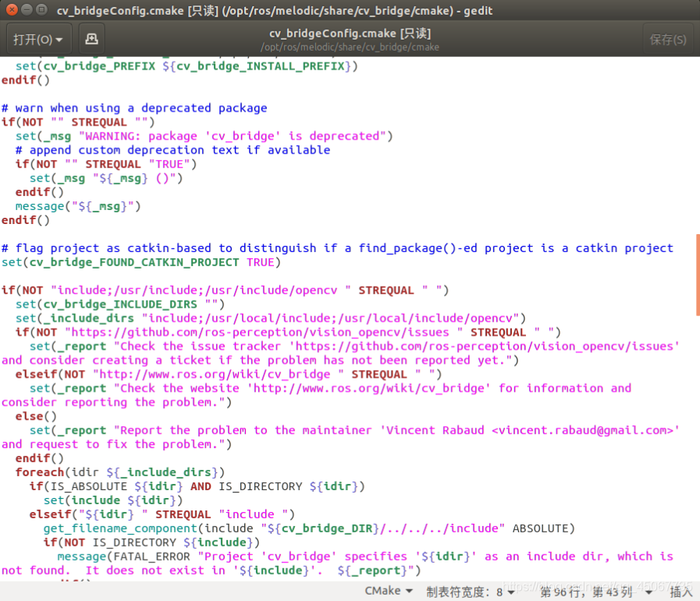This screenshot has height=601, width=700.
Task: Minimize the gedit window
Action: tap(27, 9)
